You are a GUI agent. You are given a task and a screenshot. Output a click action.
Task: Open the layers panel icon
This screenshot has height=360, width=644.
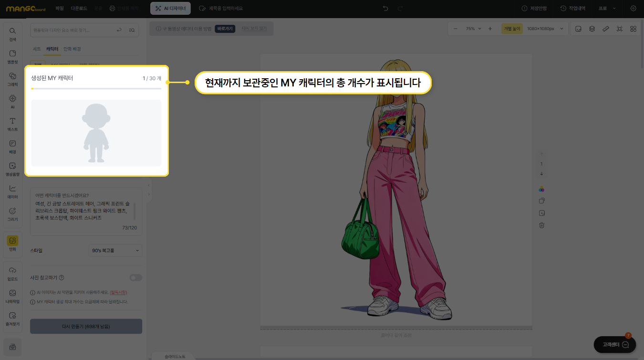[592, 29]
